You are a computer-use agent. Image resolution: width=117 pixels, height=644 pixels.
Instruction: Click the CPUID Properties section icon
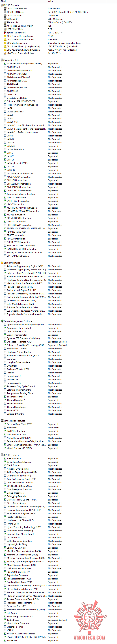coord(2,5)
